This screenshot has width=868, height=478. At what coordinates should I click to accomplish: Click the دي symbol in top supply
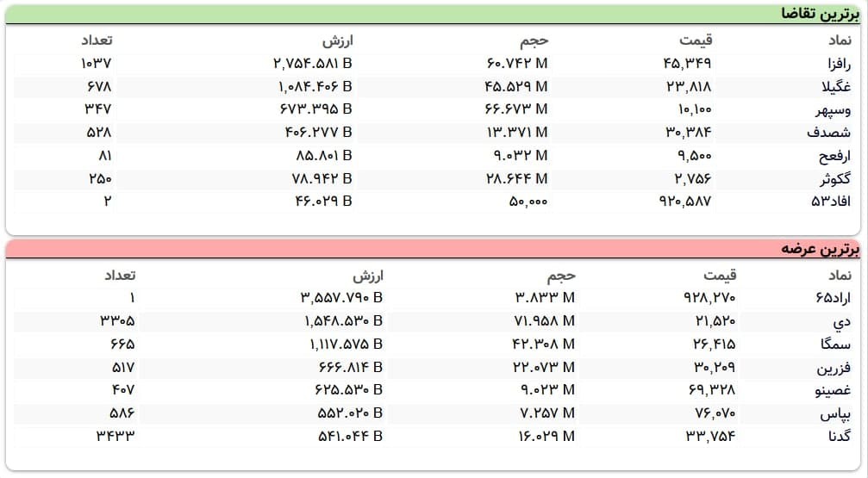tap(842, 321)
